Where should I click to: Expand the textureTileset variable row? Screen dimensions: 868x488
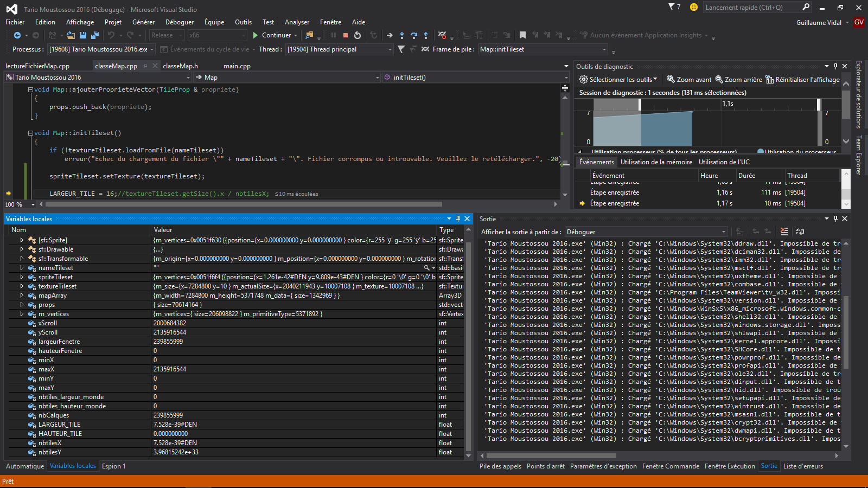(22, 286)
